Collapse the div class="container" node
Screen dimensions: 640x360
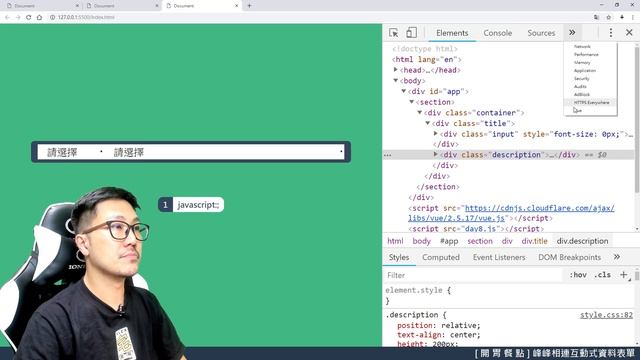419,112
